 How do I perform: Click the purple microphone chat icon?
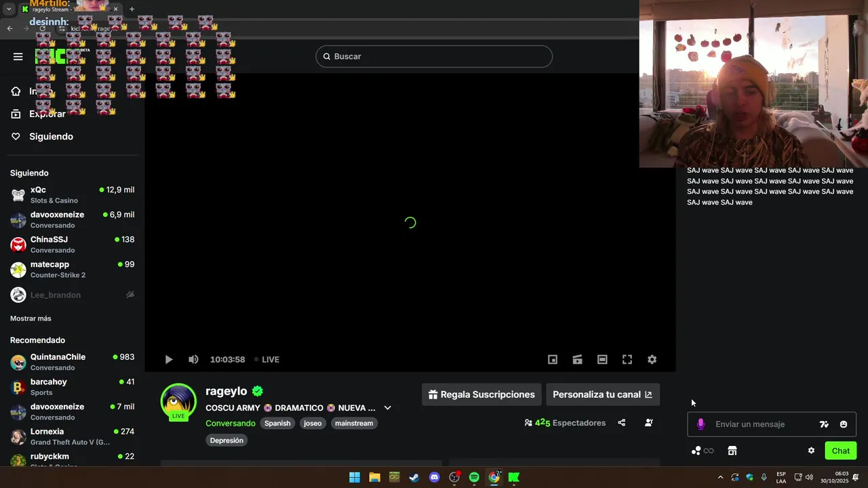pyautogui.click(x=701, y=424)
